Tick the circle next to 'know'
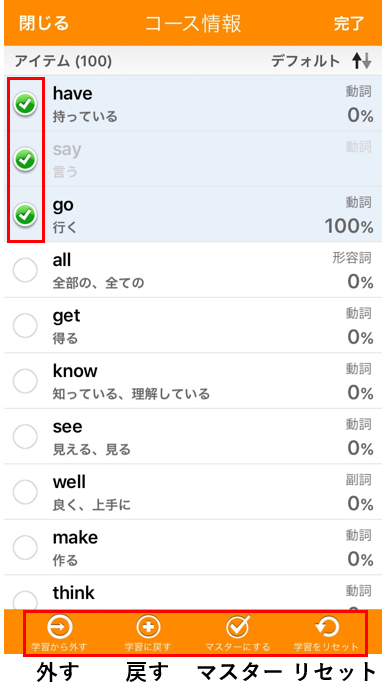This screenshot has height=691, width=387. tap(25, 381)
